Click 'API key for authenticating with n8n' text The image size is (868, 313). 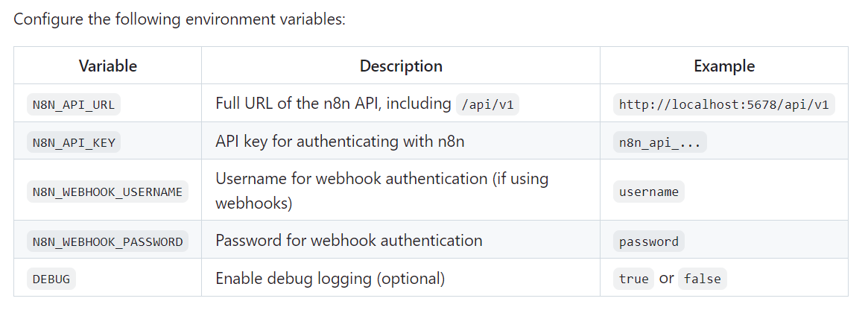(340, 141)
